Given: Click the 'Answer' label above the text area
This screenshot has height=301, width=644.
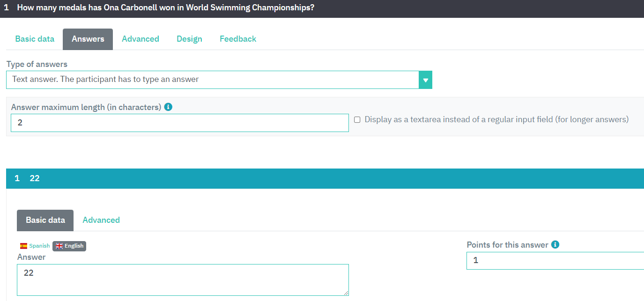Looking at the screenshot, I should (x=31, y=257).
